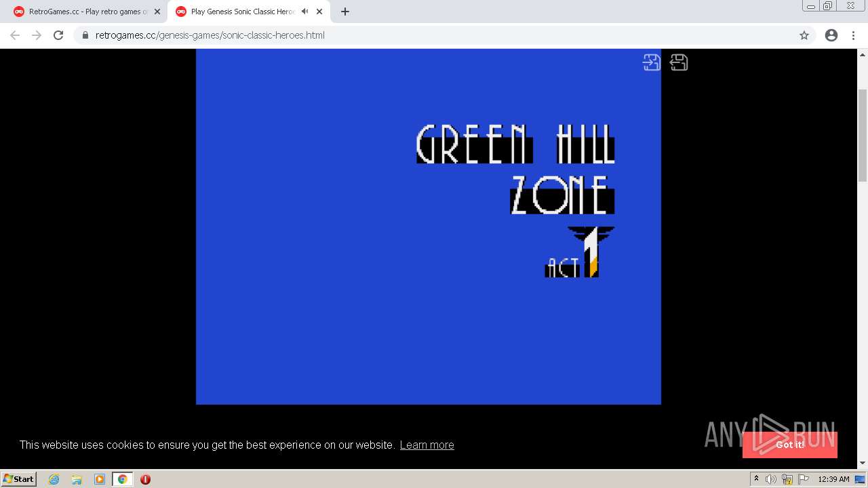Open the Windows Start menu
The image size is (868, 488).
(19, 479)
